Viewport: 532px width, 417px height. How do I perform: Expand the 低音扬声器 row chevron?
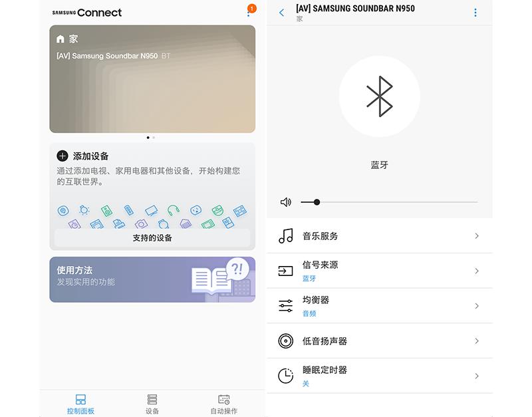coord(477,341)
